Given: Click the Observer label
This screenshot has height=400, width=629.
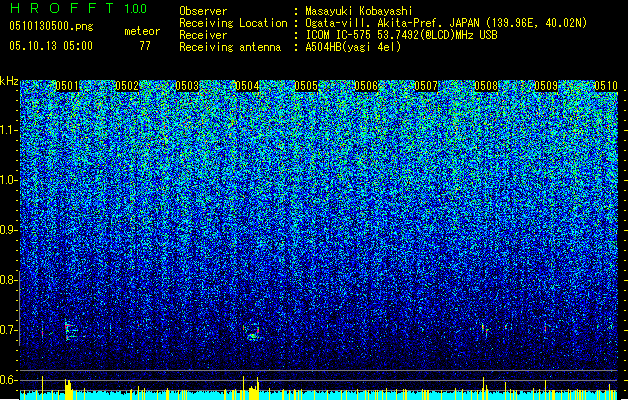Looking at the screenshot, I should point(203,11).
